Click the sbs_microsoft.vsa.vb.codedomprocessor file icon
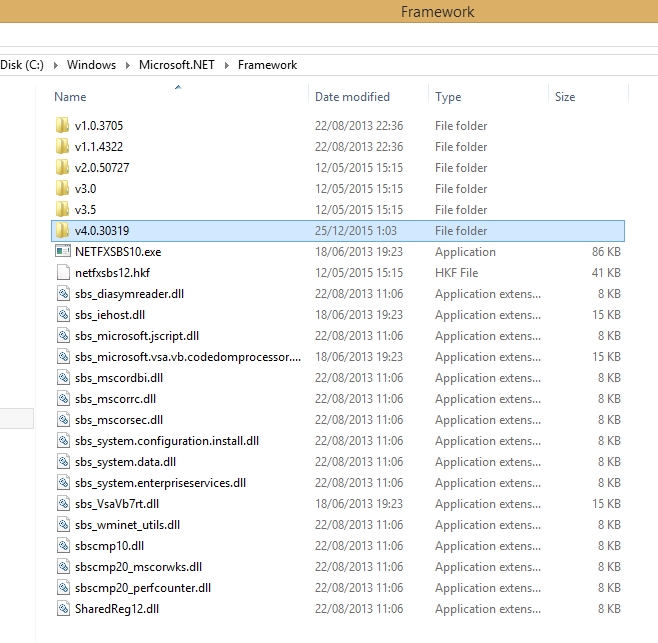 63,356
